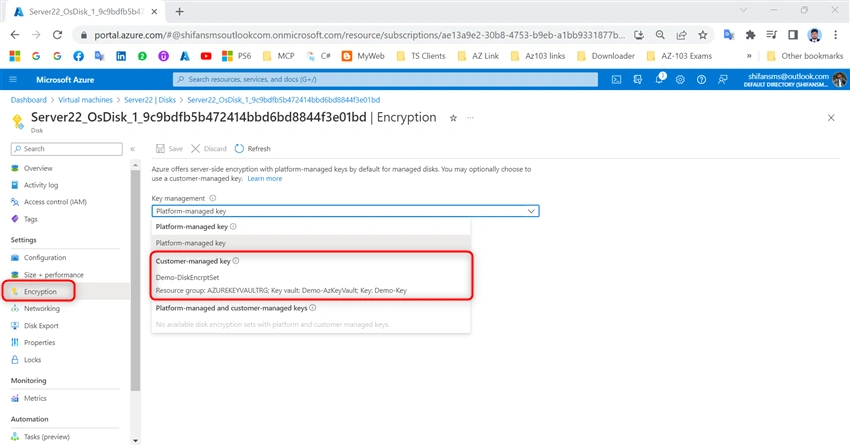Click left menu scrollbar down arrow
This screenshot has width=850, height=446.
pyautogui.click(x=136, y=441)
